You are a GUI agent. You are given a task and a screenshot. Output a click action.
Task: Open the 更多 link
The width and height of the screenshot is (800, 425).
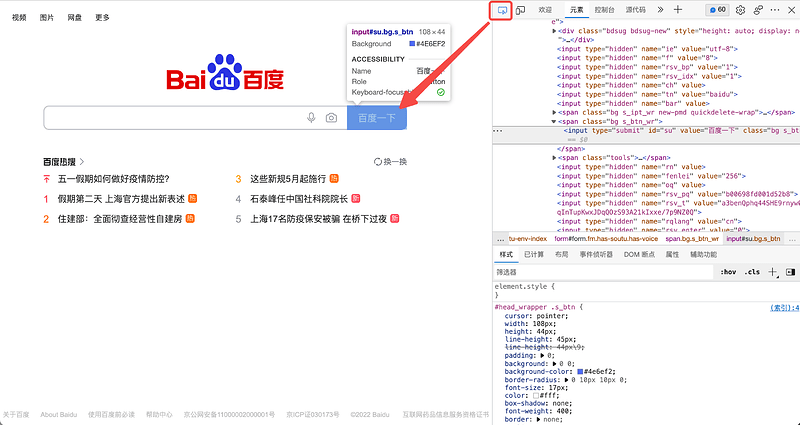(102, 17)
